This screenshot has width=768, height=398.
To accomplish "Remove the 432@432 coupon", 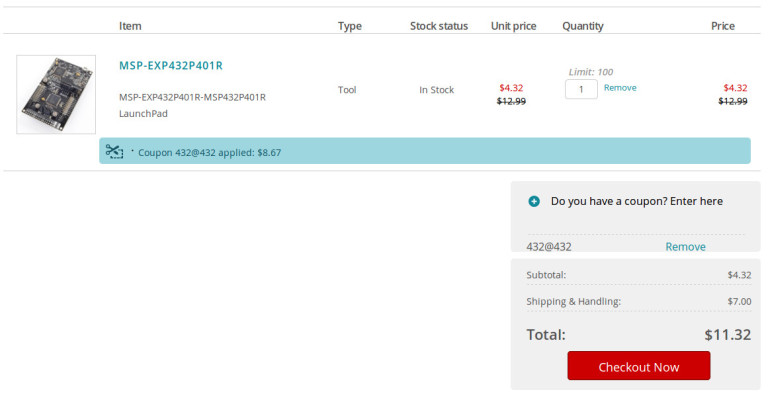I will point(685,247).
